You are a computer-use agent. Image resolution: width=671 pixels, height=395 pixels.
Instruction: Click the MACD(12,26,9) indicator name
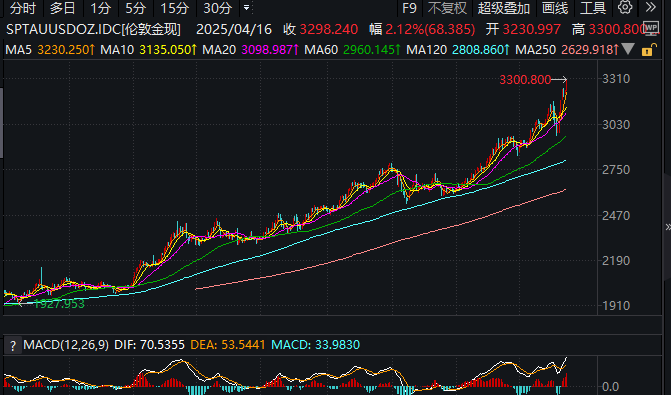[66, 345]
